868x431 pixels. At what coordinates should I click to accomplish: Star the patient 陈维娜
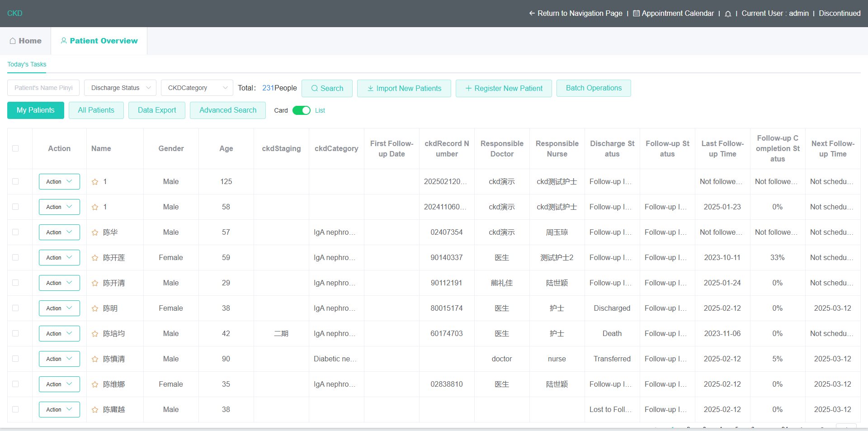point(95,384)
